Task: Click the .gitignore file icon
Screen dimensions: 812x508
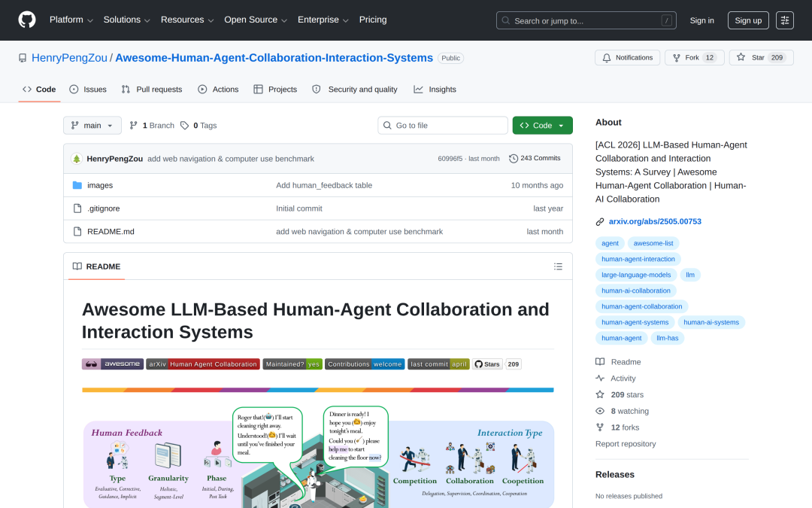Action: coord(77,208)
